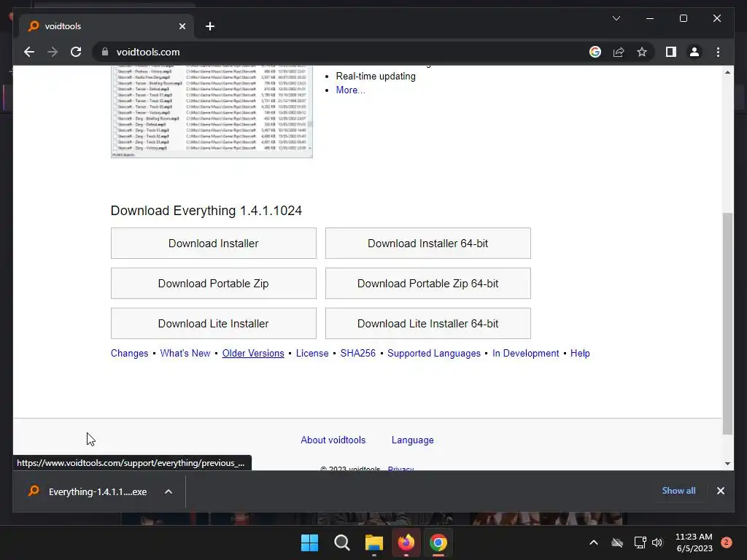
Task: Maximize the Chrome window
Action: 683,18
